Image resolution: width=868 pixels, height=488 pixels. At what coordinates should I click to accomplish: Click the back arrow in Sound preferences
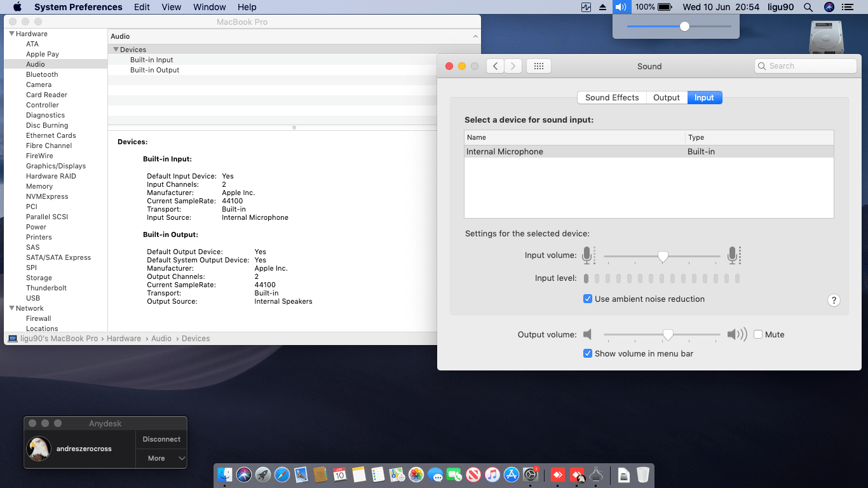pyautogui.click(x=495, y=66)
